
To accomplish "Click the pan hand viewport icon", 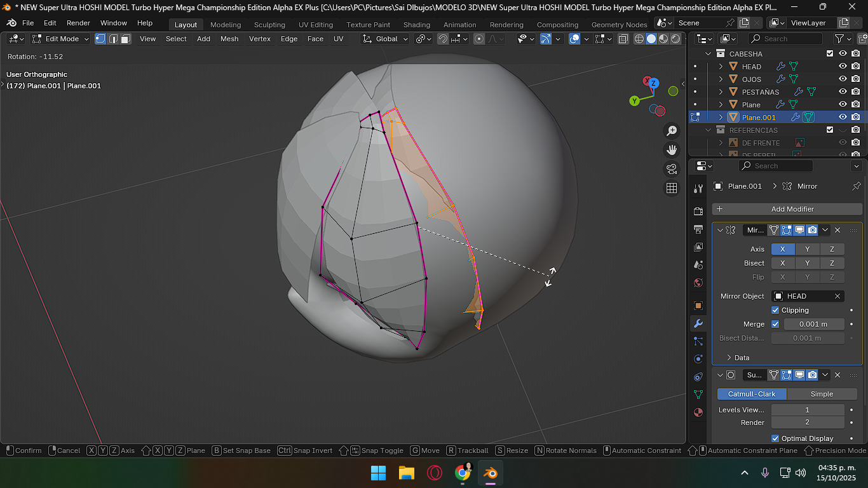I will click(672, 150).
